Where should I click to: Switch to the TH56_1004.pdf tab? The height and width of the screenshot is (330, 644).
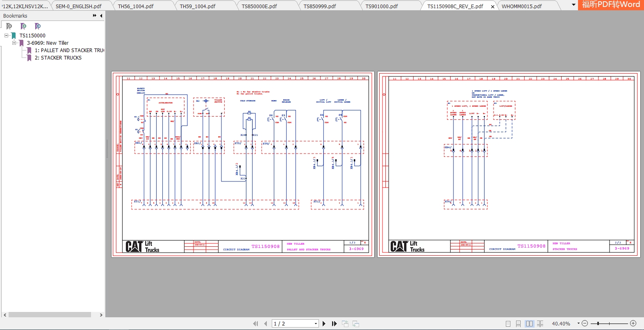point(136,6)
